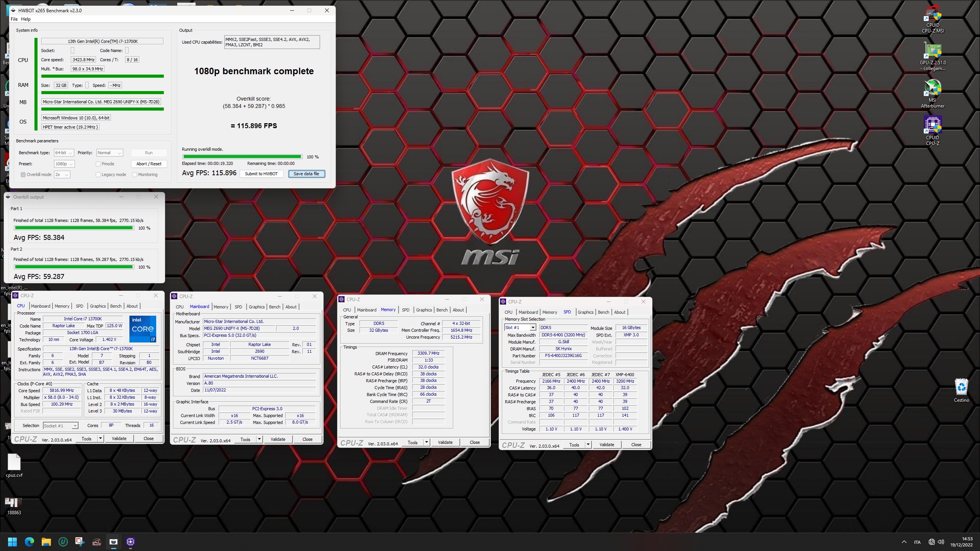Enable the Legacy mode checkbox
The height and width of the screenshot is (551, 980).
98,174
